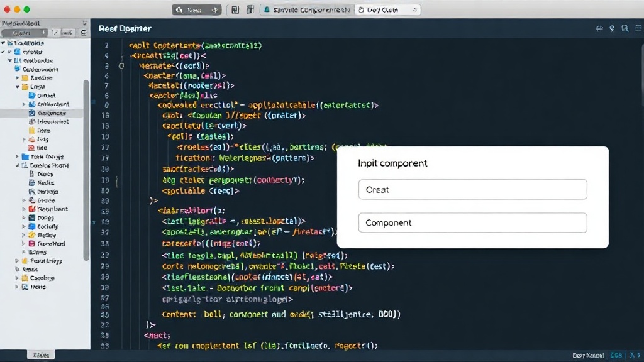The width and height of the screenshot is (644, 362).
Task: Click the second layout icon in title bar
Action: click(x=250, y=10)
